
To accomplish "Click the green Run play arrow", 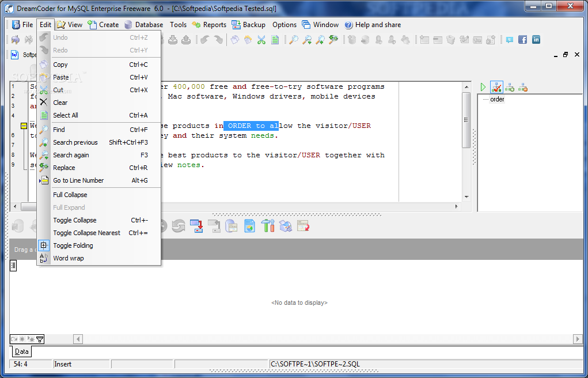I will pos(483,88).
